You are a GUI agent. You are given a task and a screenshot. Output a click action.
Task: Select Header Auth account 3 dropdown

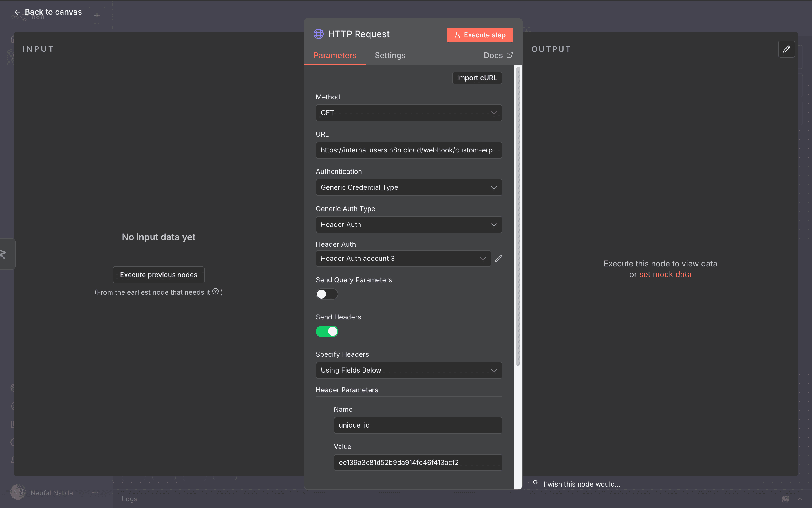click(x=403, y=258)
